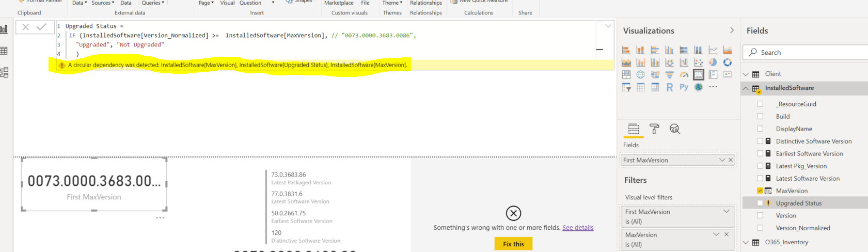Check the Build field
The width and height of the screenshot is (868, 252).
(x=760, y=116)
